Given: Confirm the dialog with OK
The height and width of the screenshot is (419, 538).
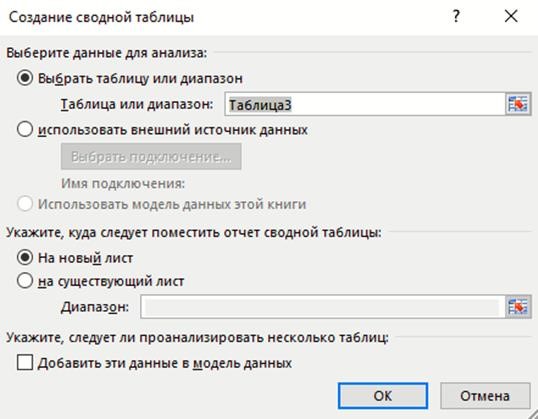Looking at the screenshot, I should click(x=383, y=396).
